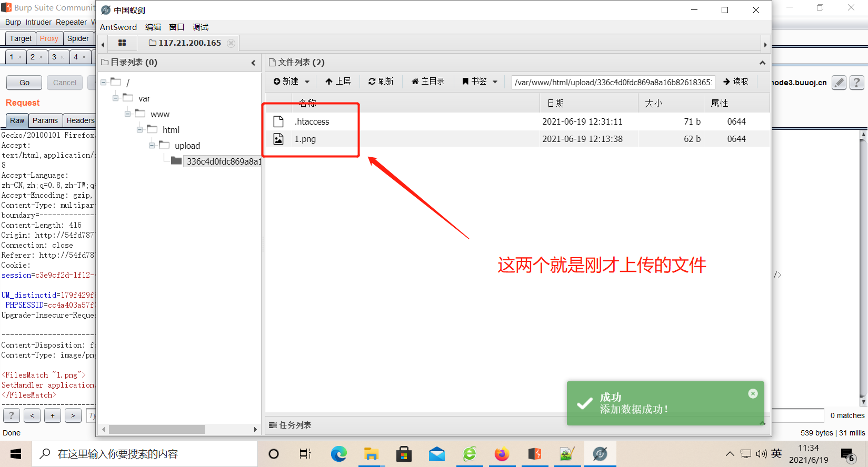
Task: Open the AntSword home grid tab
Action: tap(122, 43)
